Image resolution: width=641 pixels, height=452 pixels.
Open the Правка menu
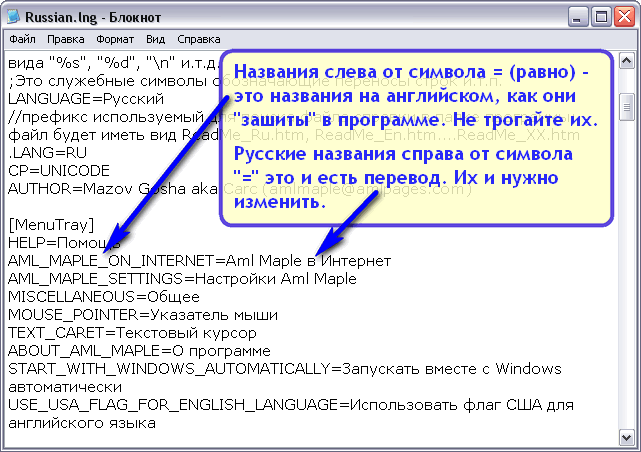tap(66, 39)
